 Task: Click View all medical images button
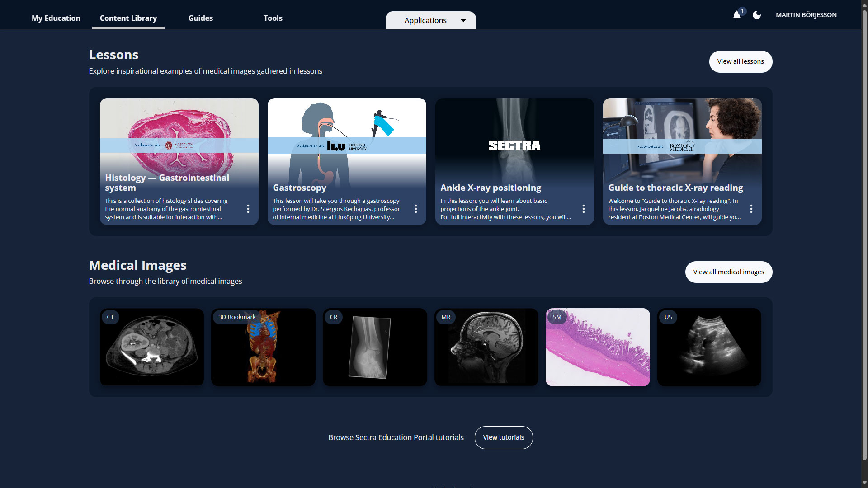pyautogui.click(x=728, y=272)
